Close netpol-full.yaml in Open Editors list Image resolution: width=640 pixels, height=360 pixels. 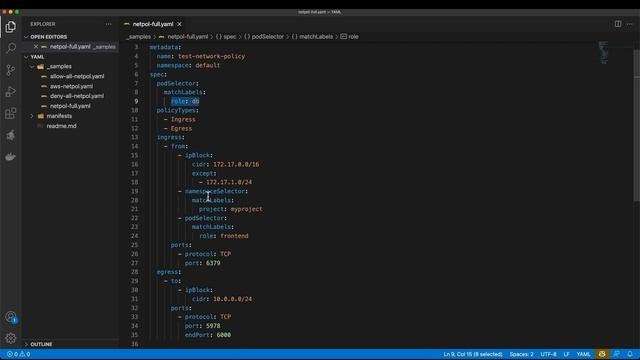(36, 47)
